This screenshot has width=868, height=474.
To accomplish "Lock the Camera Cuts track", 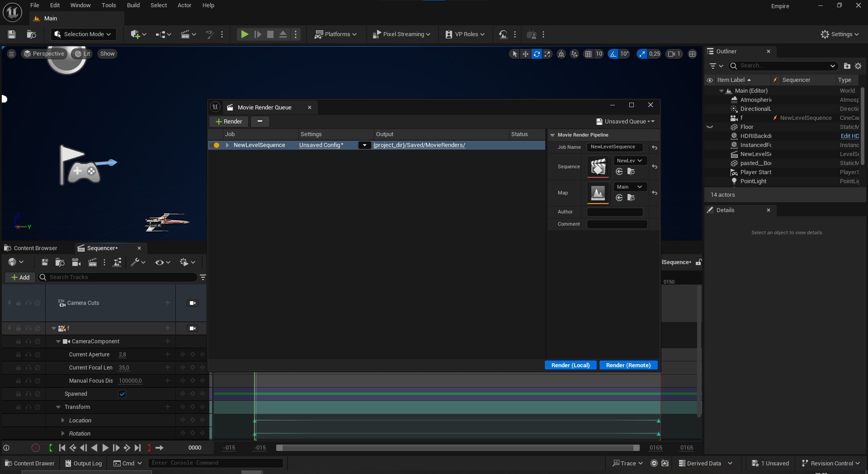I will [19, 303].
